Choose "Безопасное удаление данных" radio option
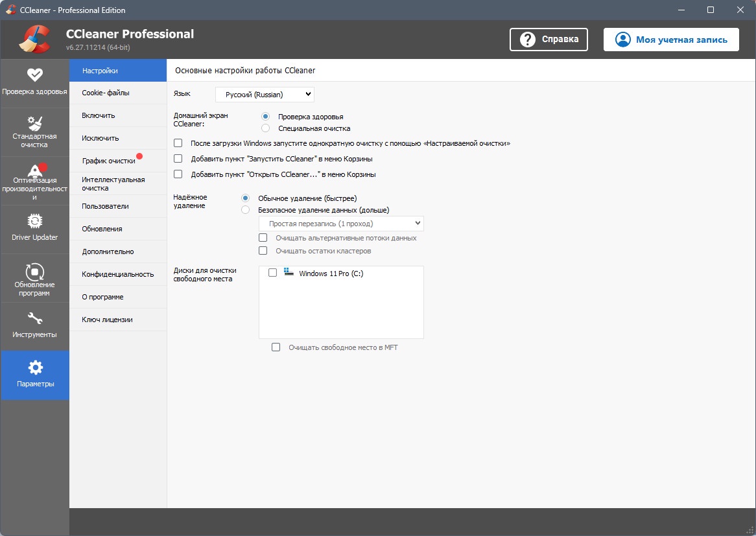Screen dimensions: 756x536 [245, 210]
